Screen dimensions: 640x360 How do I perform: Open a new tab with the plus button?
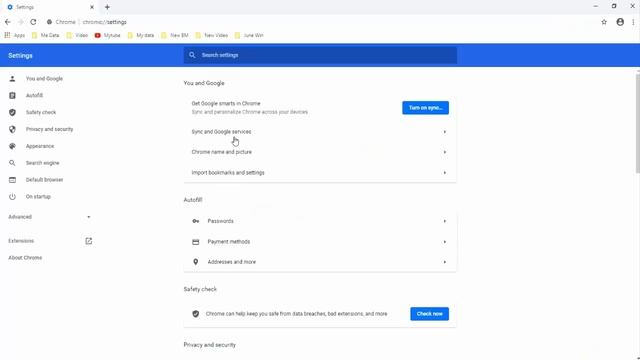pos(107,7)
